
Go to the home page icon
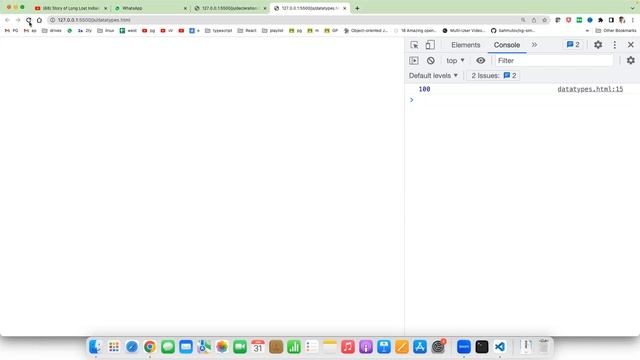tap(39, 20)
